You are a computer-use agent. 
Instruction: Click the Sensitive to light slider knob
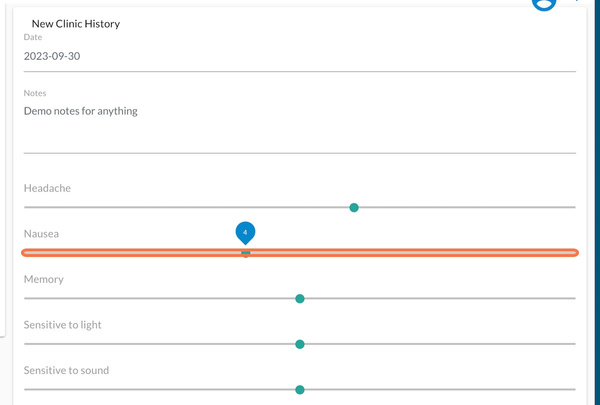[300, 344]
